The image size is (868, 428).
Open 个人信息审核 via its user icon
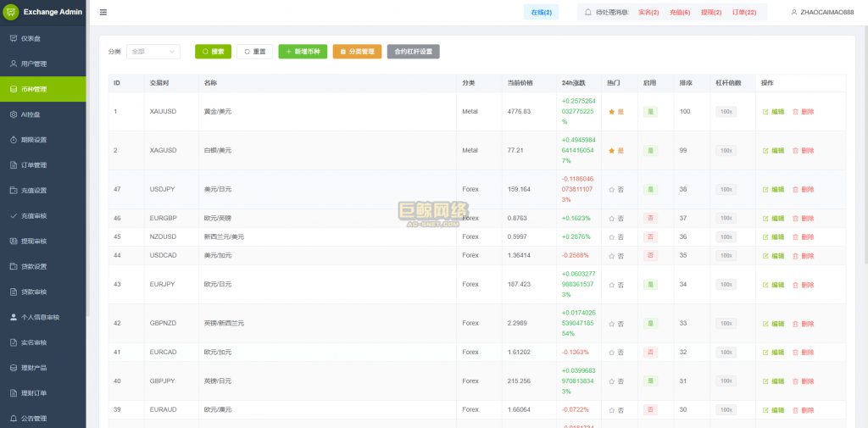click(x=14, y=317)
